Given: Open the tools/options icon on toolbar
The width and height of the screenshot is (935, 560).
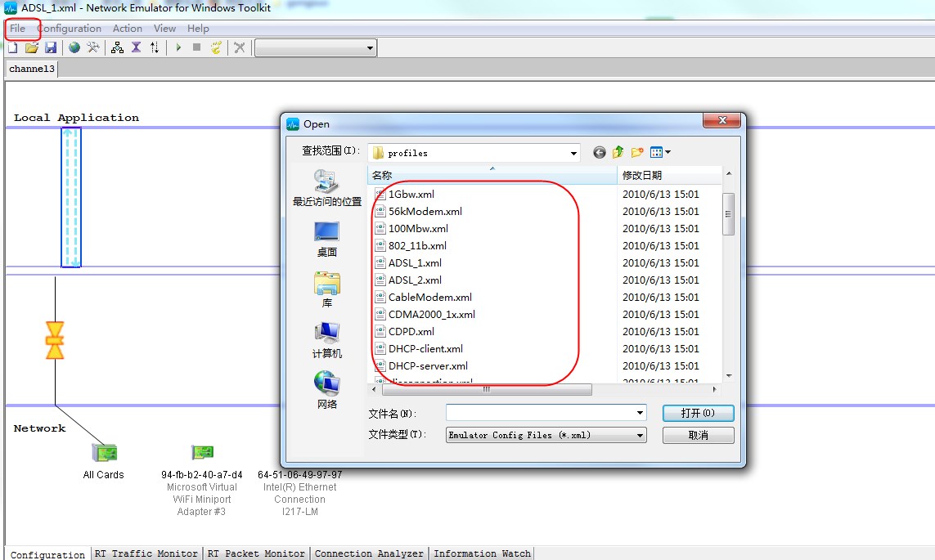Looking at the screenshot, I should click(x=92, y=47).
